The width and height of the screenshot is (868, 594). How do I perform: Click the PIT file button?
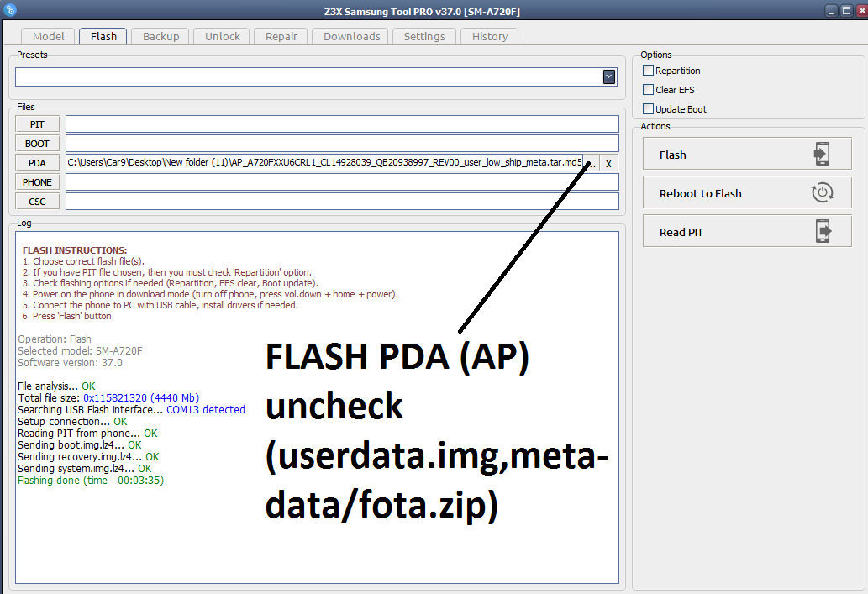coord(37,124)
